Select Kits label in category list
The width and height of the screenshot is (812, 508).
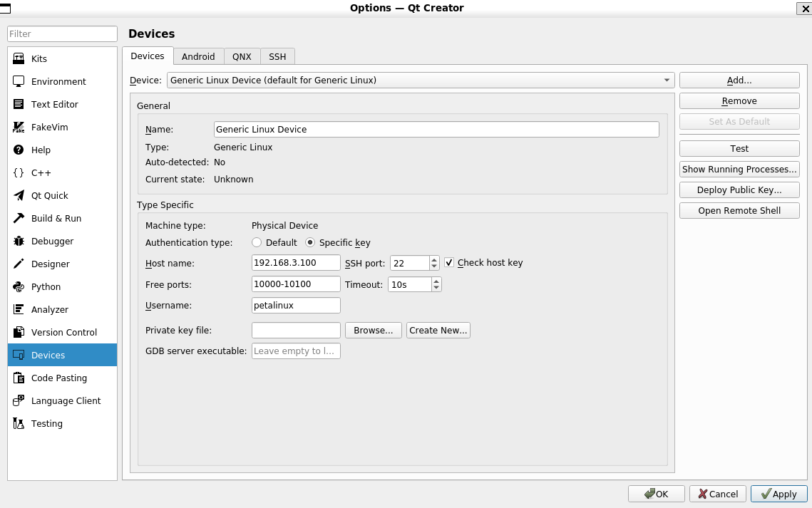click(38, 58)
